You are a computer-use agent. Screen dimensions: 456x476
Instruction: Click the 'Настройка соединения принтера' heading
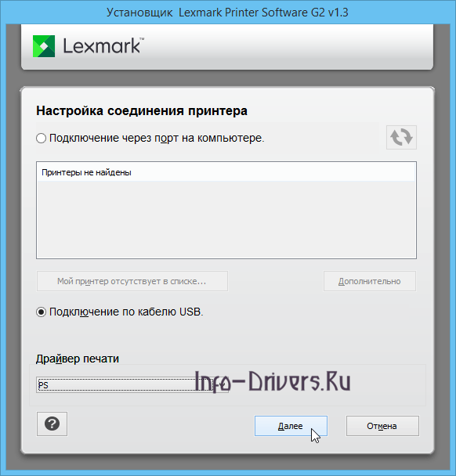[x=142, y=111]
